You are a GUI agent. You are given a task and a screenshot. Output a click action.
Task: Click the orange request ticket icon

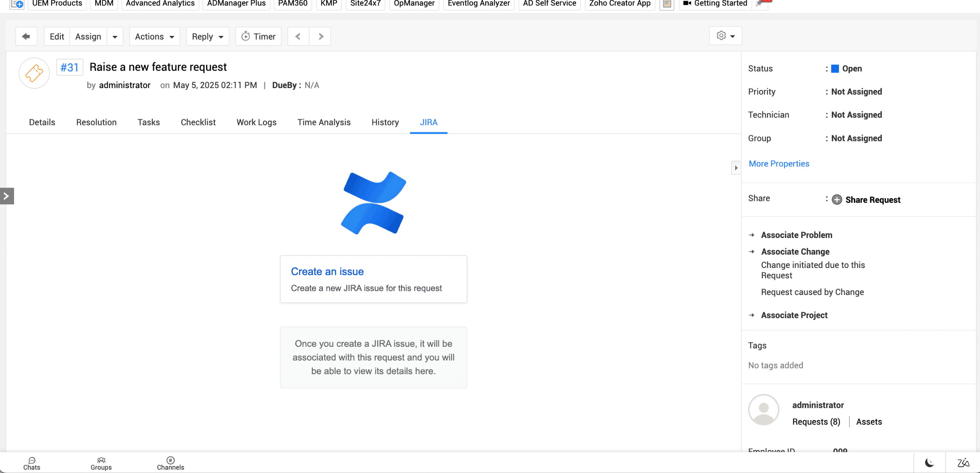(x=34, y=73)
